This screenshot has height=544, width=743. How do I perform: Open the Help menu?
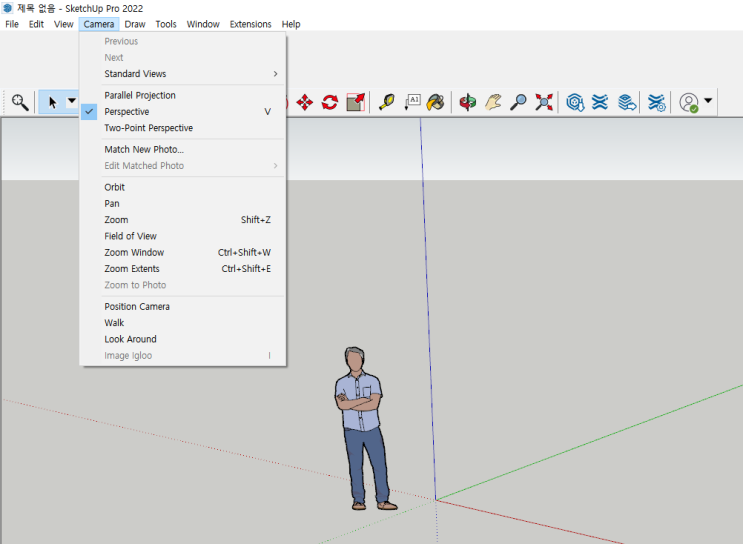tap(291, 24)
